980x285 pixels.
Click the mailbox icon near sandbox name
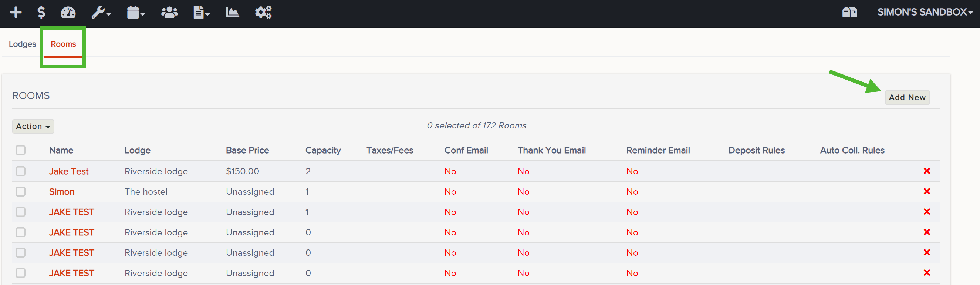coord(849,13)
